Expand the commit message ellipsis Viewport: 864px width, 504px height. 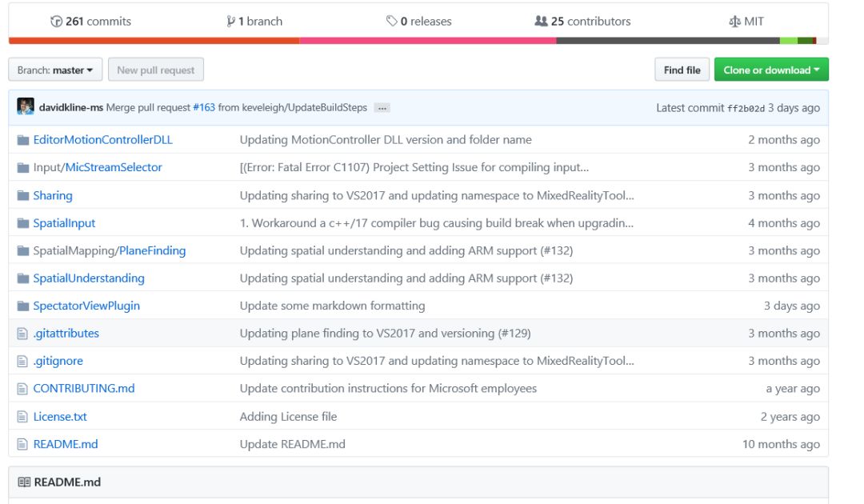382,108
